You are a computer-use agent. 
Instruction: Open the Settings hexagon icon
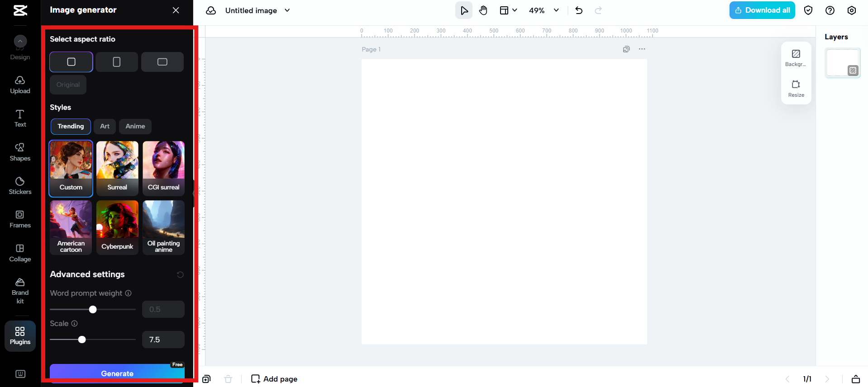852,10
